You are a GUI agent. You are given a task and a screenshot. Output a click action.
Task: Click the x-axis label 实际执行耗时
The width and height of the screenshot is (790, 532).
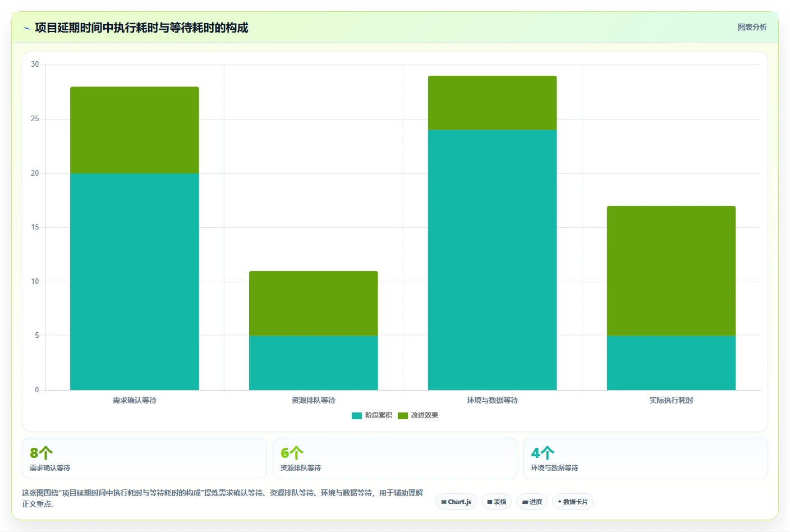671,400
